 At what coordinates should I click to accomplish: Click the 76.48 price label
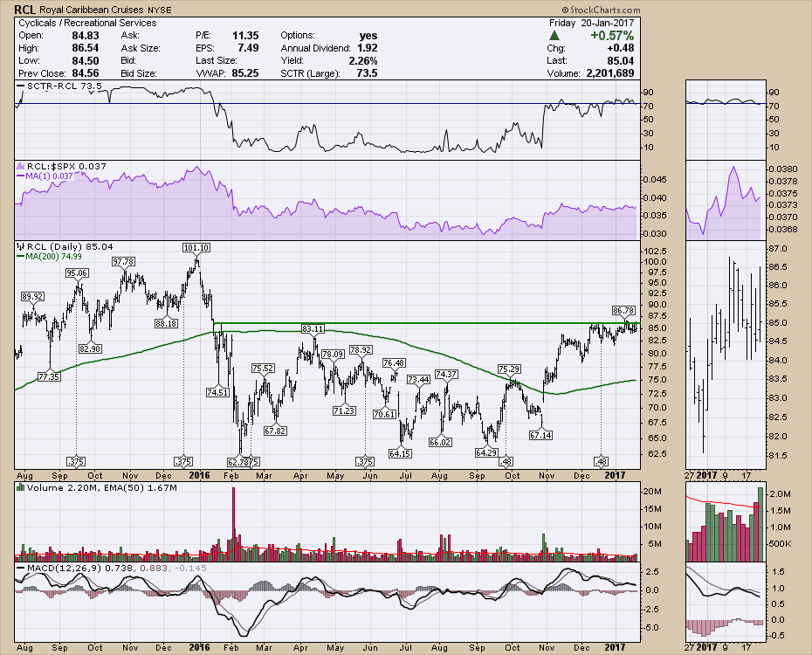pyautogui.click(x=394, y=363)
